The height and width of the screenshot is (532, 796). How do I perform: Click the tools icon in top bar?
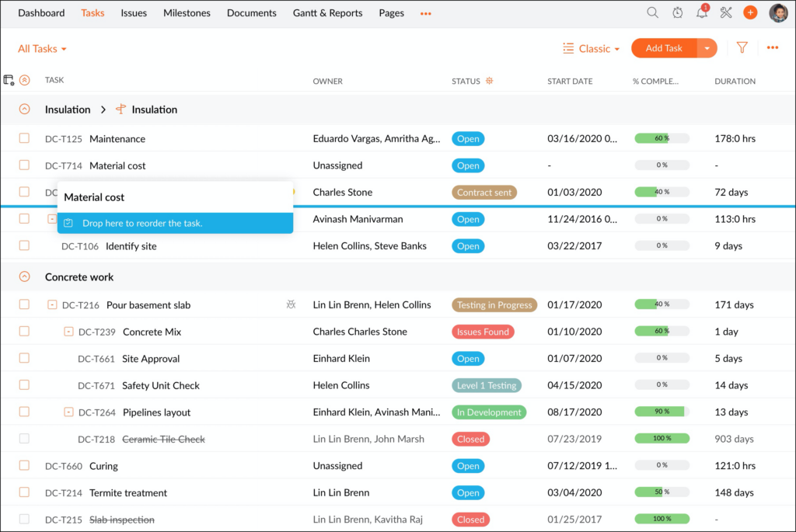(725, 12)
